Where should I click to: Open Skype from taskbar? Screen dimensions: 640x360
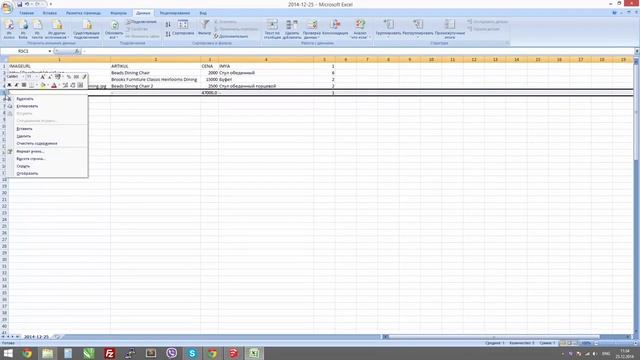(x=192, y=353)
